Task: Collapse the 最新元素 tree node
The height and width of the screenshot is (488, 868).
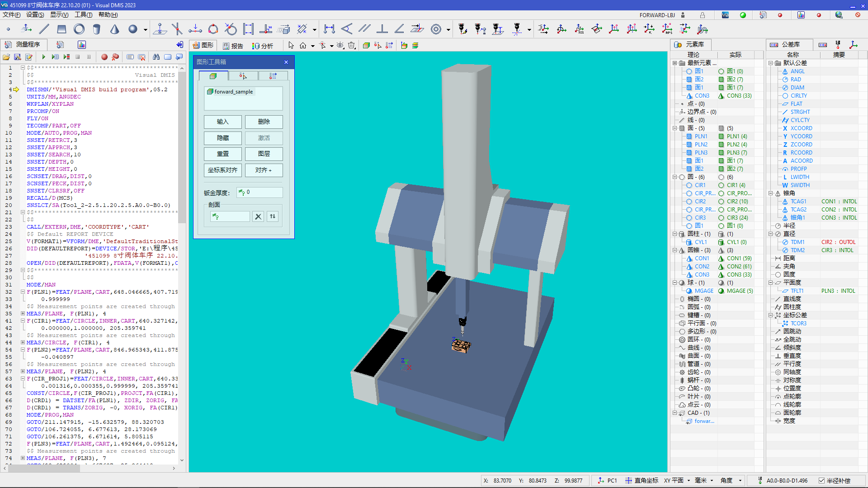Action: click(675, 63)
